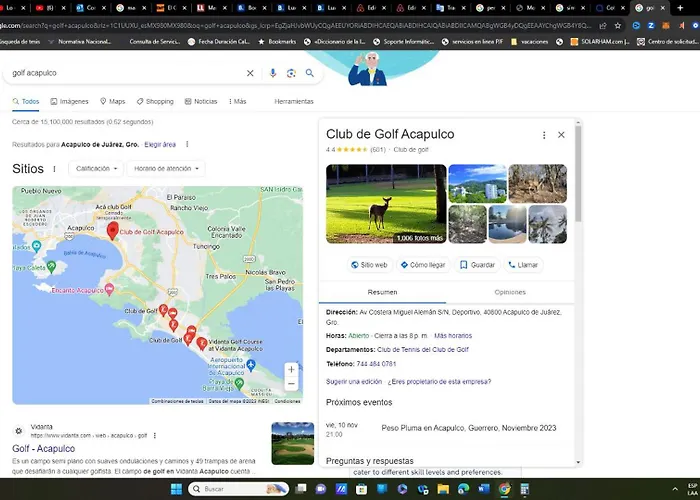Viewport: 700px width, 500px height.
Task: Click the voice search microphone icon
Action: pyautogui.click(x=273, y=73)
